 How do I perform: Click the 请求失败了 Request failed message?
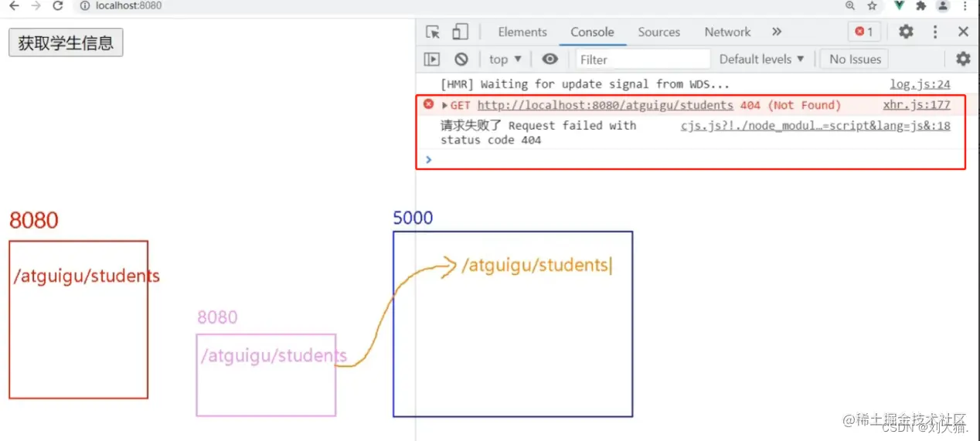(539, 133)
